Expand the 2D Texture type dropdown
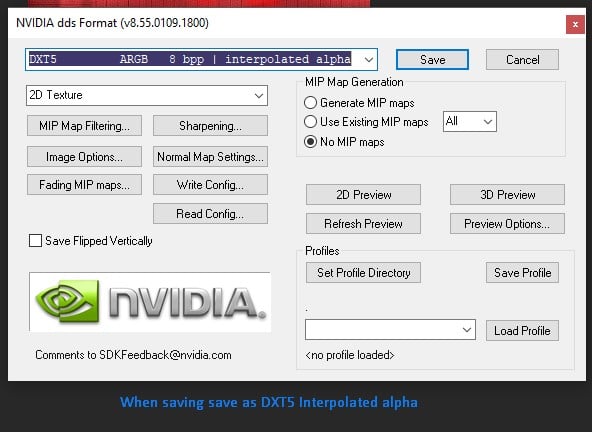This screenshot has width=592, height=432. click(147, 95)
